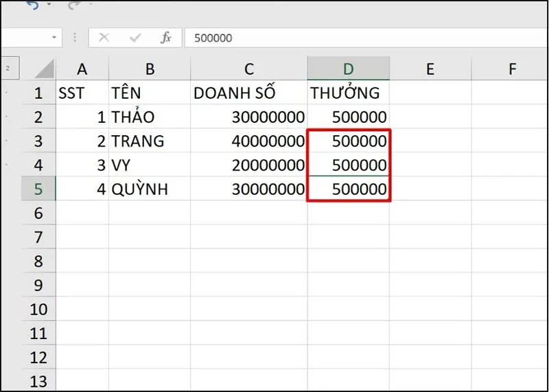This screenshot has width=549, height=392.
Task: Select row 13 header
Action: [x=38, y=380]
